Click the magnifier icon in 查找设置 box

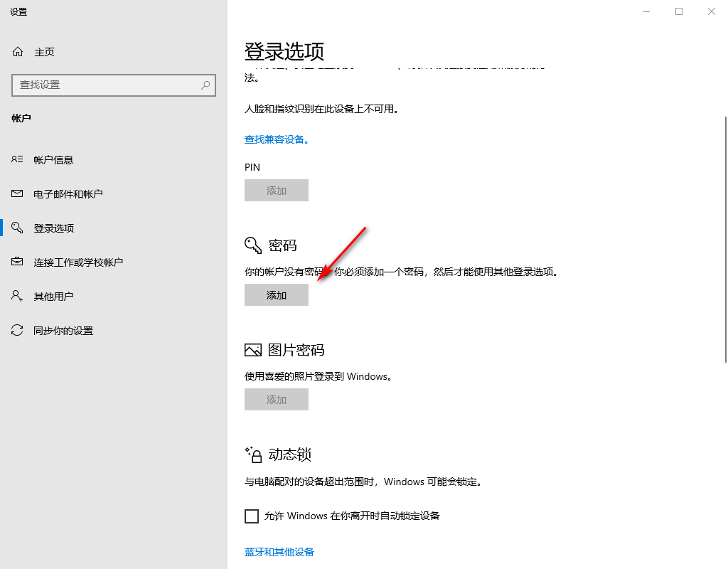tap(205, 85)
